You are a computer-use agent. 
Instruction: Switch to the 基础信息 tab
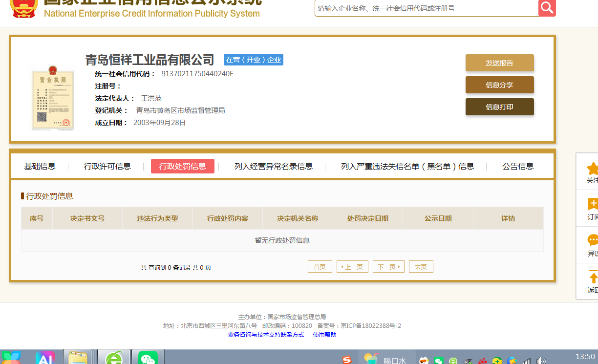[x=40, y=166]
